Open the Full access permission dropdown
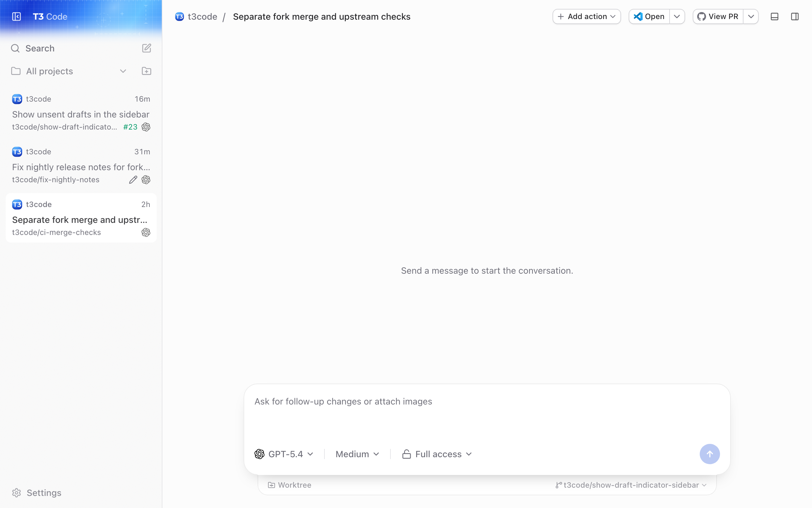812x508 pixels. click(x=437, y=454)
